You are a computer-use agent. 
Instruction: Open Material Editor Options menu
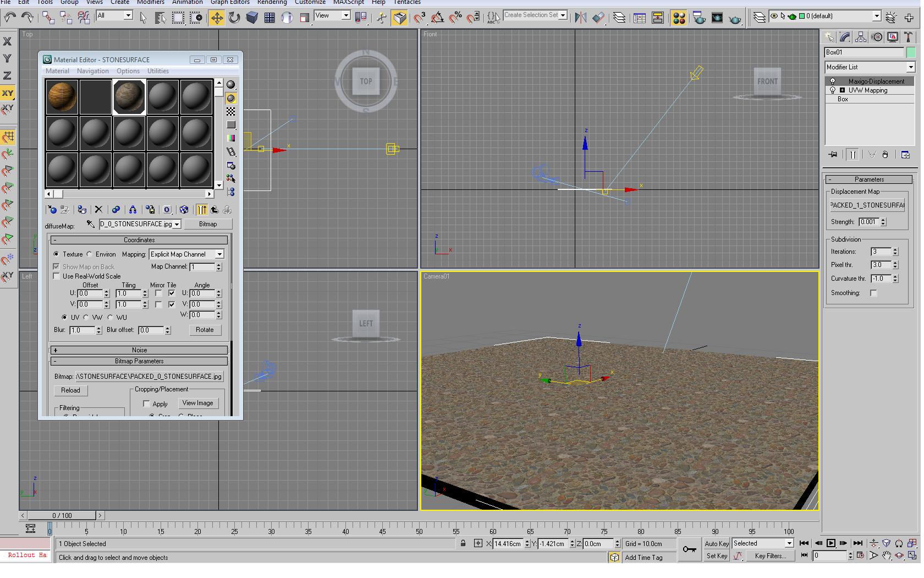tap(128, 71)
